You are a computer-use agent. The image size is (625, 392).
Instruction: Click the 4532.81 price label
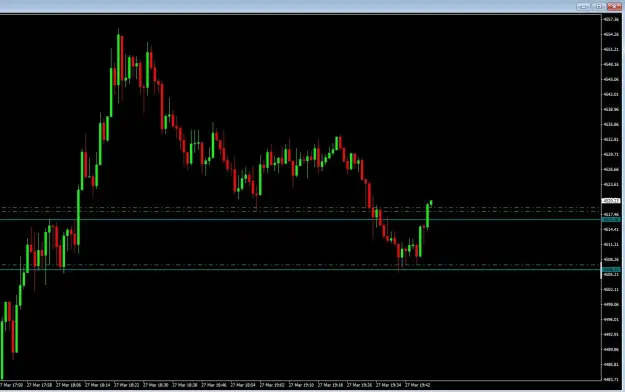click(x=611, y=140)
